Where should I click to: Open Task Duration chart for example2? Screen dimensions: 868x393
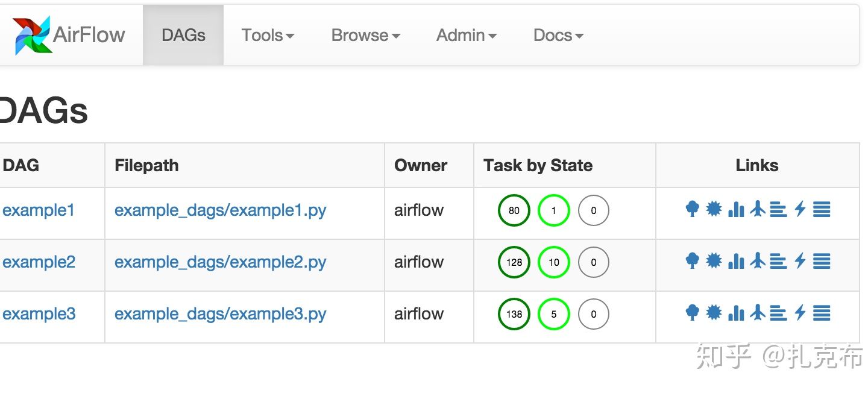click(x=736, y=261)
